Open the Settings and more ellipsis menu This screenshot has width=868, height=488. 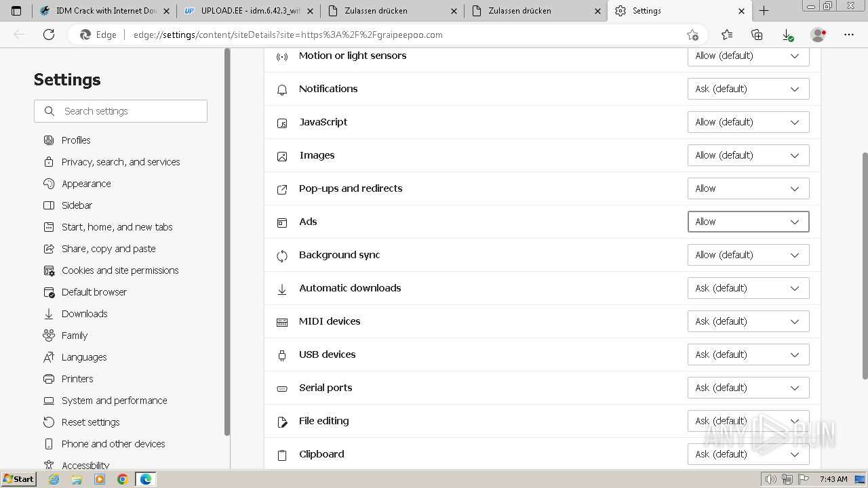click(x=849, y=35)
